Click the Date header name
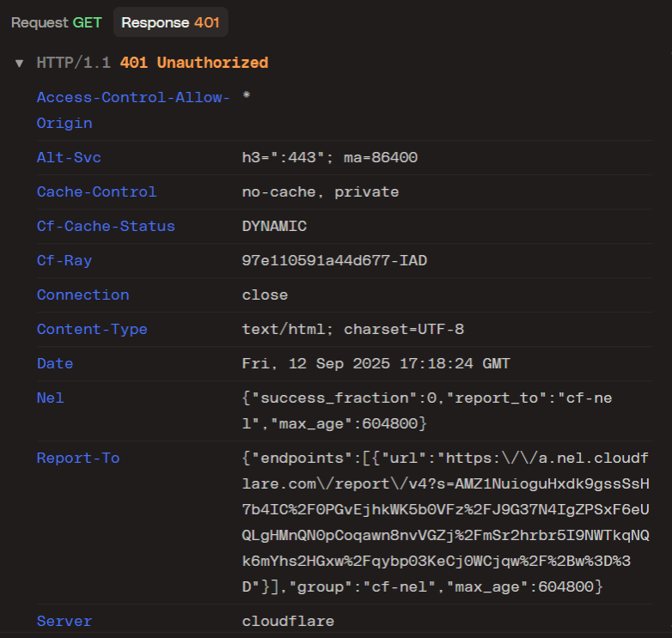The image size is (672, 638). [x=55, y=364]
